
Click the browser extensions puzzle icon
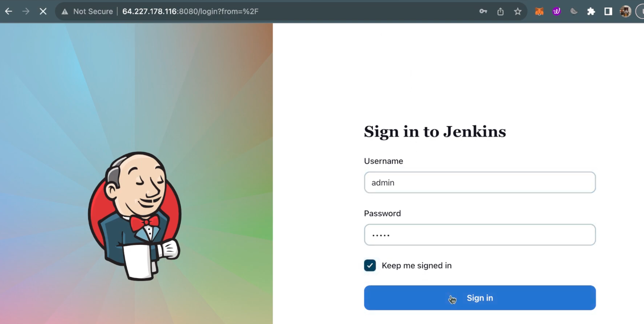(591, 11)
